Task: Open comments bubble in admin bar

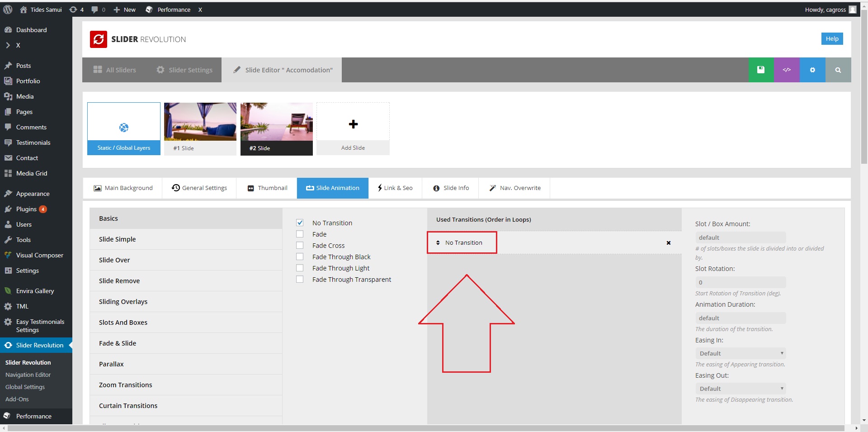Action: coord(98,9)
